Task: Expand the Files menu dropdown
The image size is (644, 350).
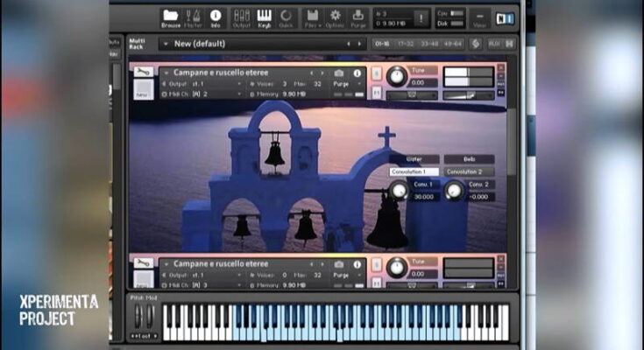Action: coord(312,17)
